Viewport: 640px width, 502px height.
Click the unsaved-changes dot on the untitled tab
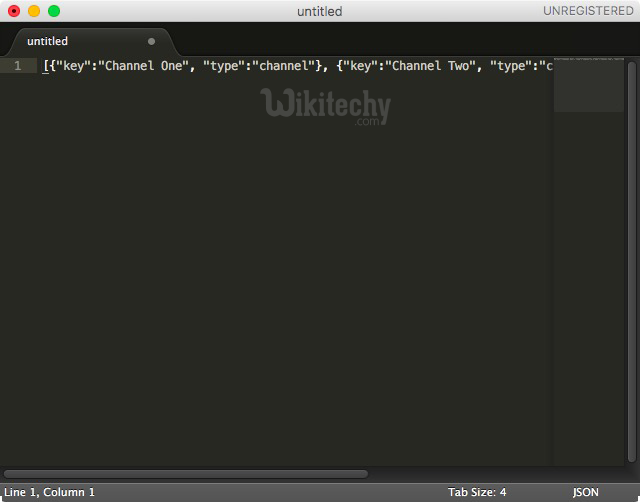pyautogui.click(x=151, y=42)
